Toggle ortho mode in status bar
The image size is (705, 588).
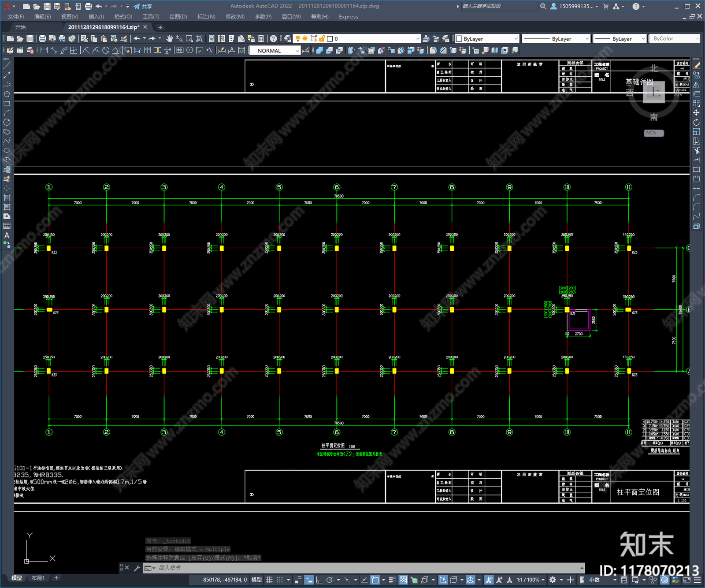coord(319,580)
